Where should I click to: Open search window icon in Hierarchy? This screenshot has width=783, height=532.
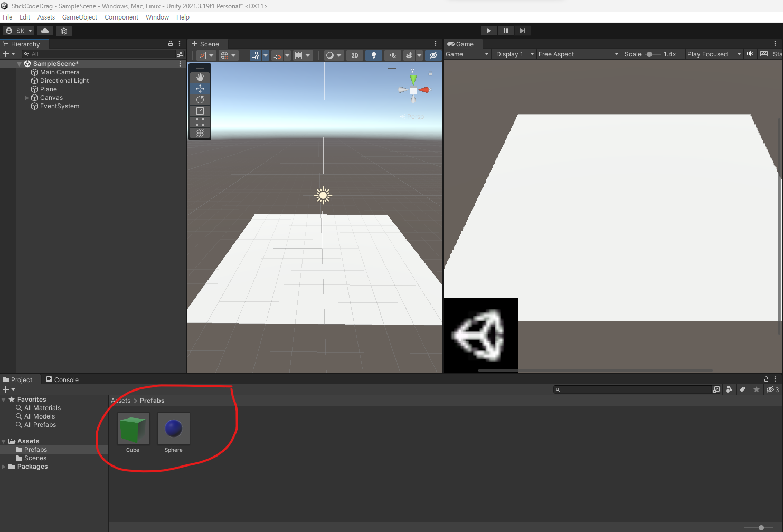tap(180, 54)
